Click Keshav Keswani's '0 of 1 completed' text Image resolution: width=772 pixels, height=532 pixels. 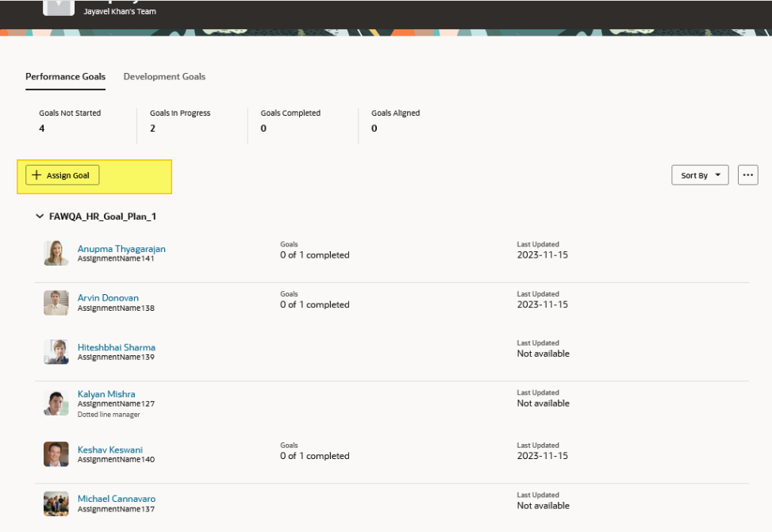315,456
